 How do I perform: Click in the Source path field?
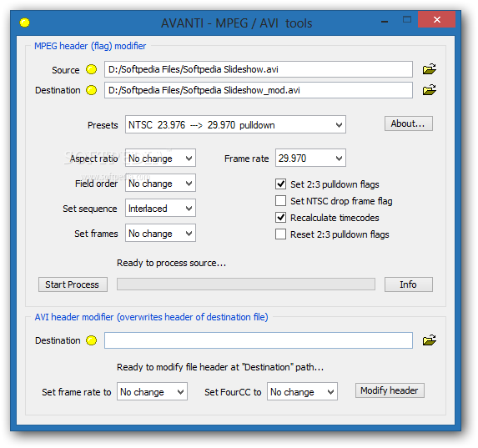[x=259, y=69]
